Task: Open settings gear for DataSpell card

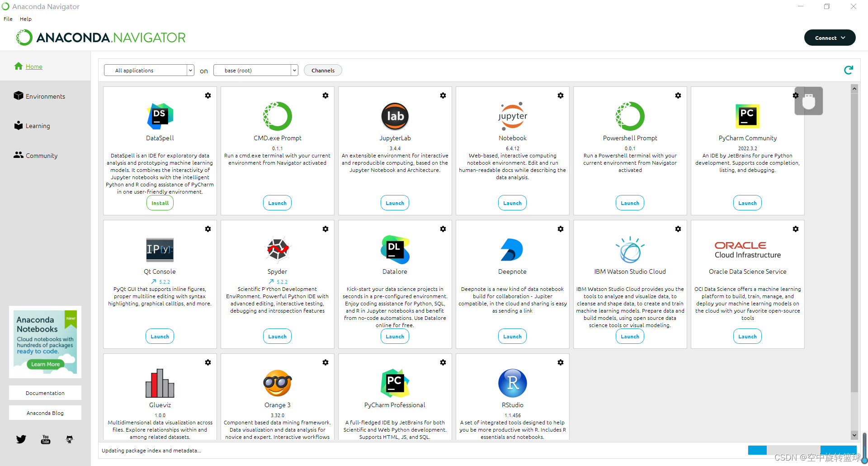Action: click(208, 95)
